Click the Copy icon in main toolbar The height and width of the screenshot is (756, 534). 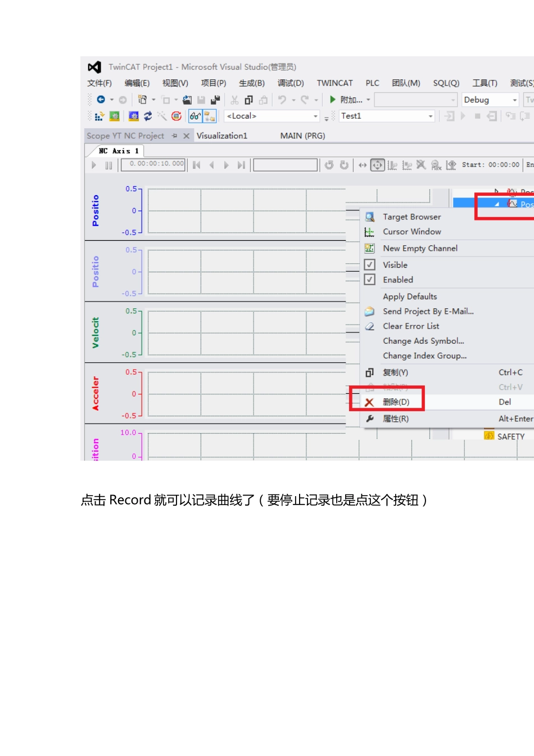tap(248, 100)
